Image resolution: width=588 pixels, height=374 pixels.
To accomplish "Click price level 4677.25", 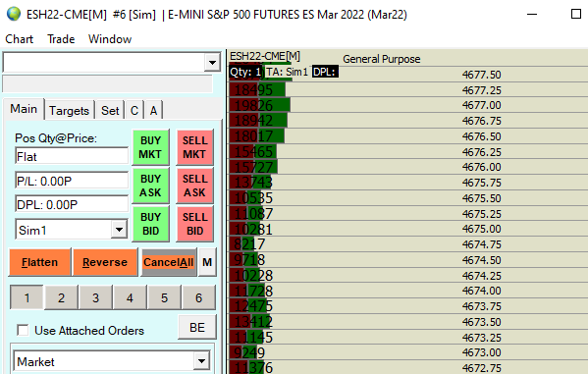I will (x=482, y=90).
